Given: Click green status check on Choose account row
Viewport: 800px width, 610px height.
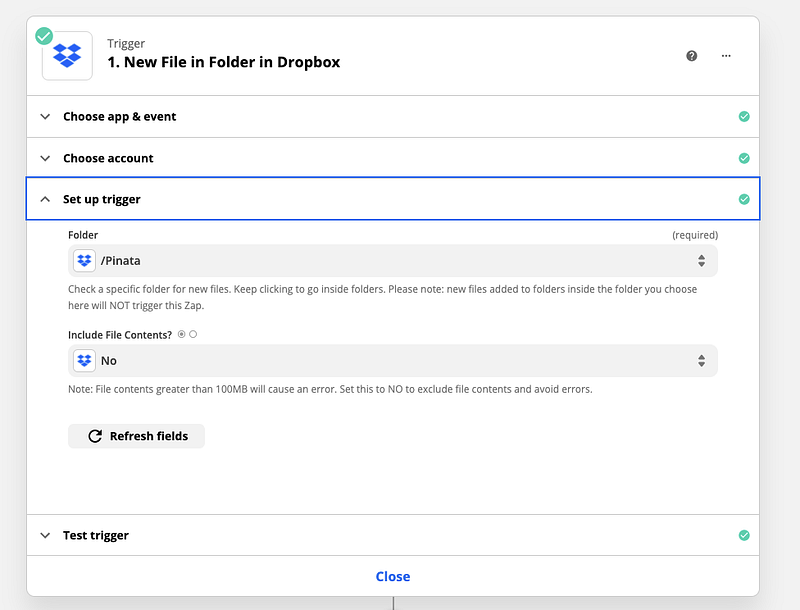Looking at the screenshot, I should [743, 158].
